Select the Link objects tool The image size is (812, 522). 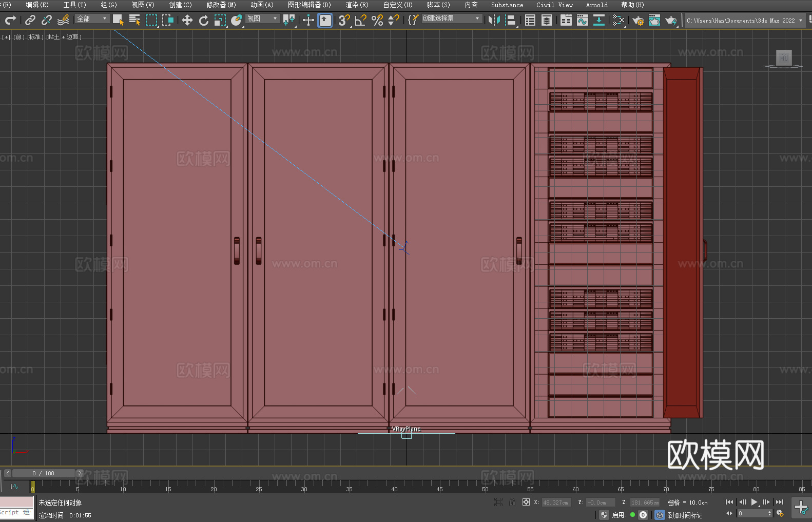click(30, 20)
